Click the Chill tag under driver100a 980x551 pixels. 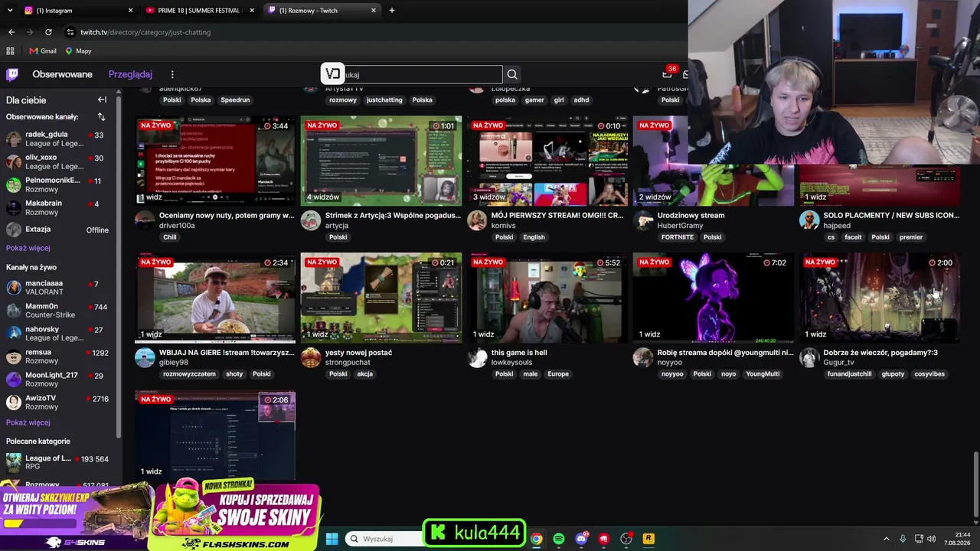(170, 237)
